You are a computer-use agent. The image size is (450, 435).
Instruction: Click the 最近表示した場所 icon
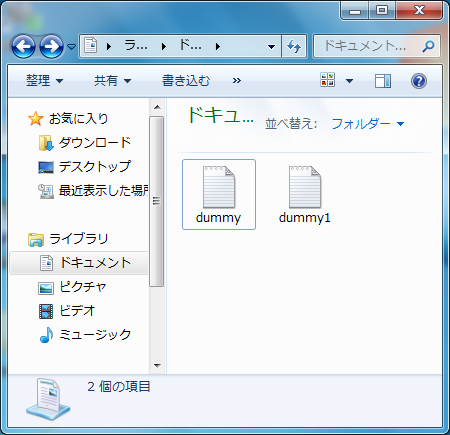[x=46, y=191]
